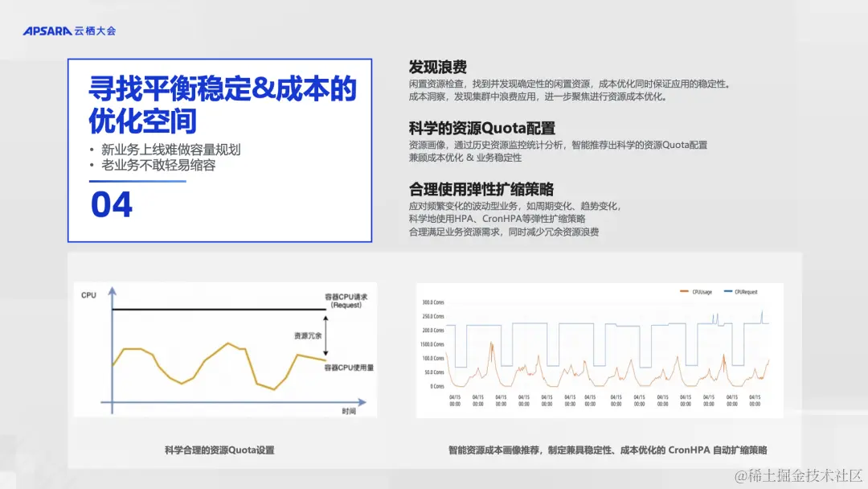Click the CPU axis label on left chart
This screenshot has height=489, width=868.
tap(87, 295)
